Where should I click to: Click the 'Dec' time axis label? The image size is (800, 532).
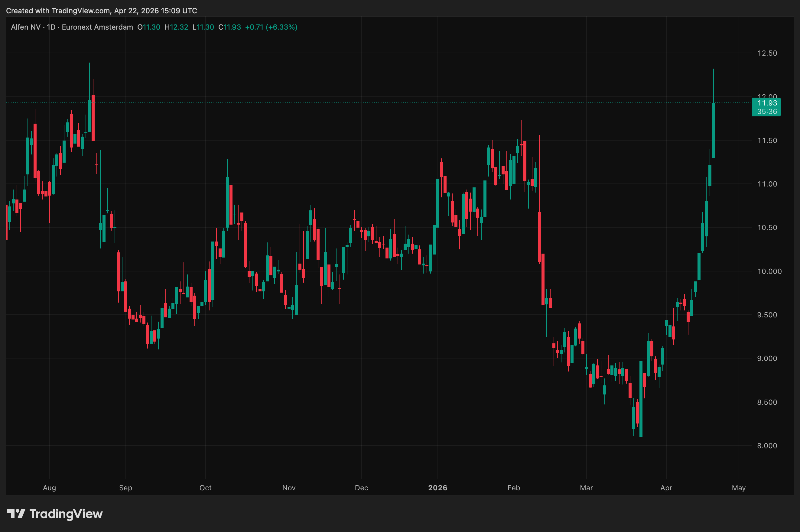[362, 488]
